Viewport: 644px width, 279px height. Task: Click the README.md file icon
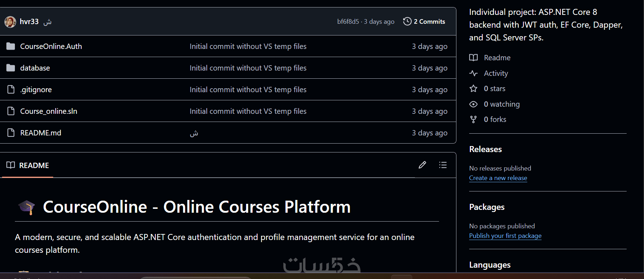11,133
